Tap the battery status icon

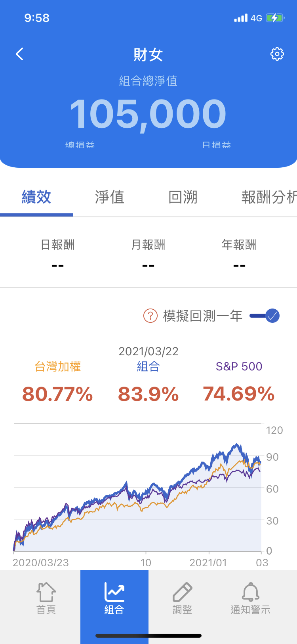point(275,18)
